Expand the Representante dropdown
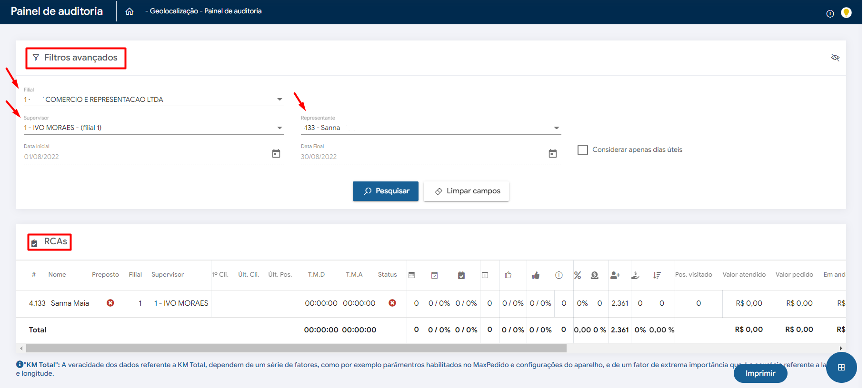 (x=556, y=128)
